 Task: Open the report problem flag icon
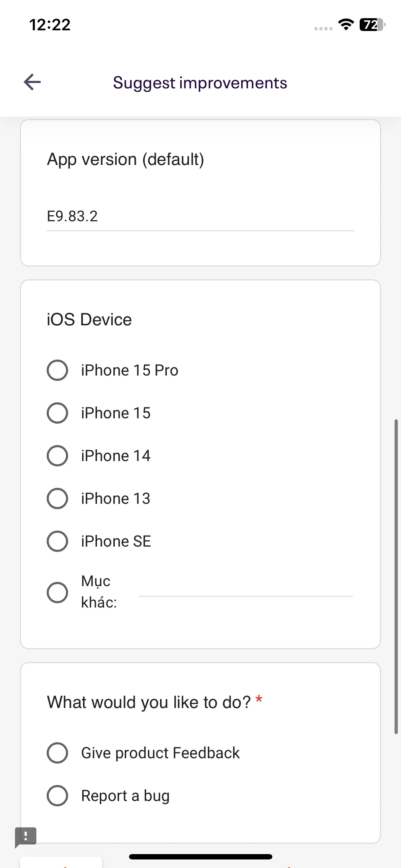click(25, 837)
